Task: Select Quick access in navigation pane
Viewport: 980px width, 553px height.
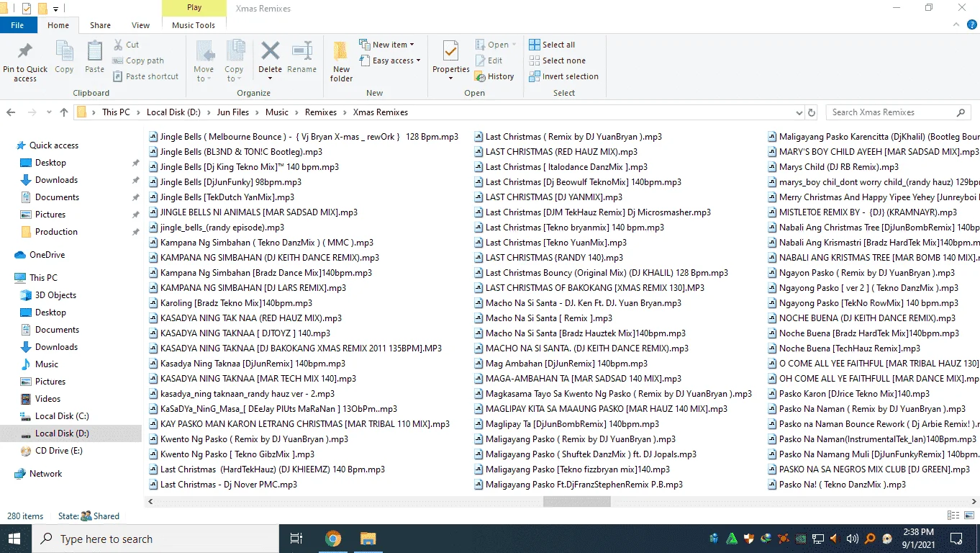Action: click(x=54, y=145)
